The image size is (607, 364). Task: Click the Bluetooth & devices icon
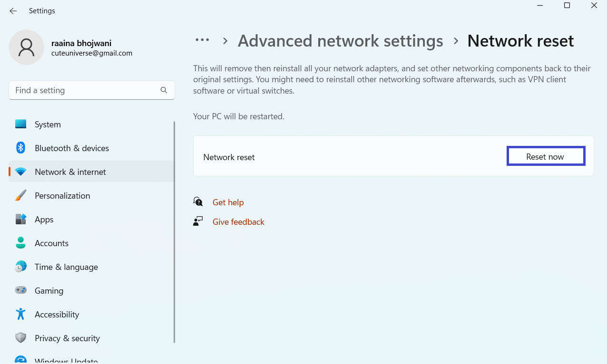pos(20,148)
